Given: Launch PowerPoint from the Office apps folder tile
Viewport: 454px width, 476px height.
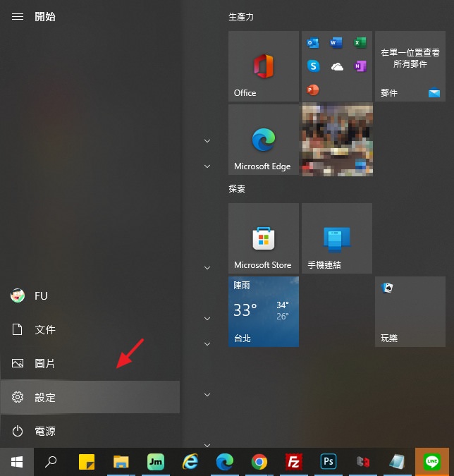Looking at the screenshot, I should pyautogui.click(x=313, y=90).
